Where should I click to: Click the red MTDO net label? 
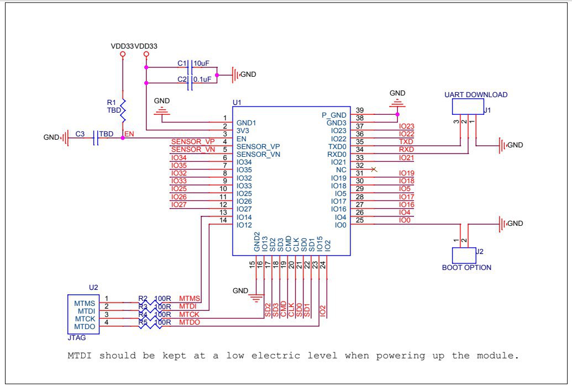(x=190, y=322)
